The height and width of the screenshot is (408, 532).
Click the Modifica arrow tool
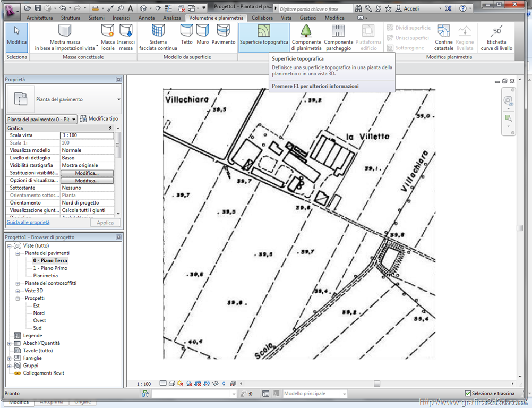[16, 37]
